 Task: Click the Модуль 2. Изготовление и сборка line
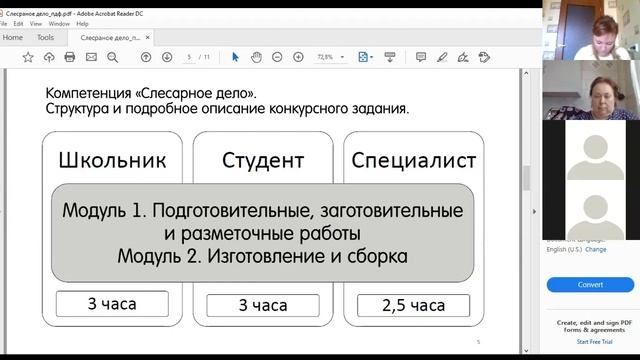click(x=262, y=256)
